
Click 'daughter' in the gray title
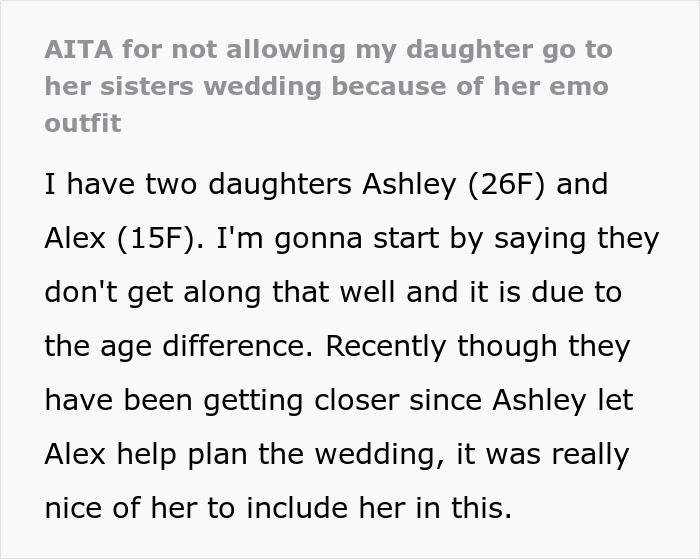click(x=470, y=49)
